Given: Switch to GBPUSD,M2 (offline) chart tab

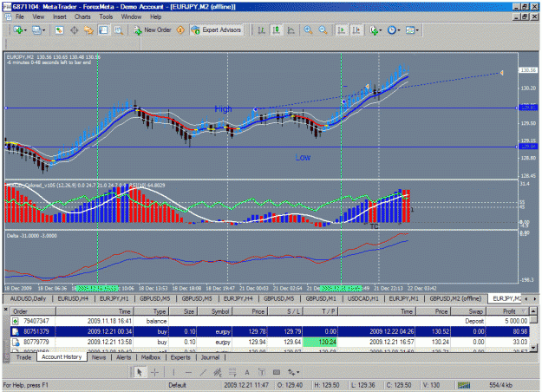Looking at the screenshot, I should tap(455, 298).
